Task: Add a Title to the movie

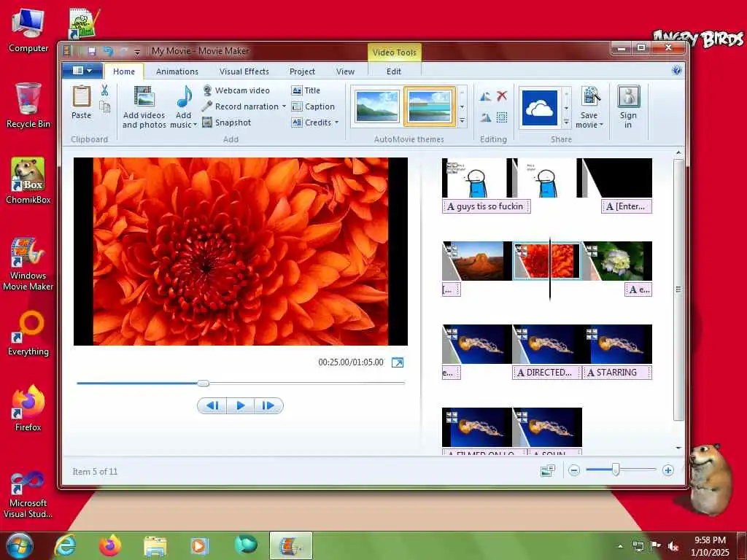Action: (x=306, y=90)
